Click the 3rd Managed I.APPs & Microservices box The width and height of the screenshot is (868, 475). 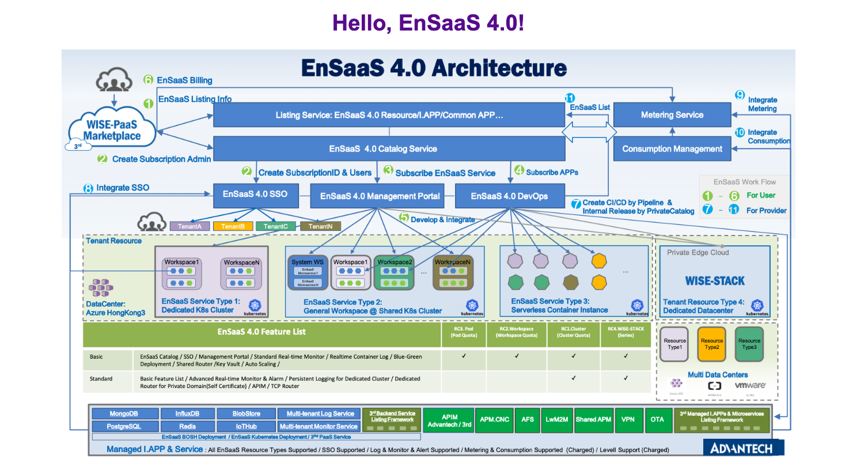coord(722,420)
